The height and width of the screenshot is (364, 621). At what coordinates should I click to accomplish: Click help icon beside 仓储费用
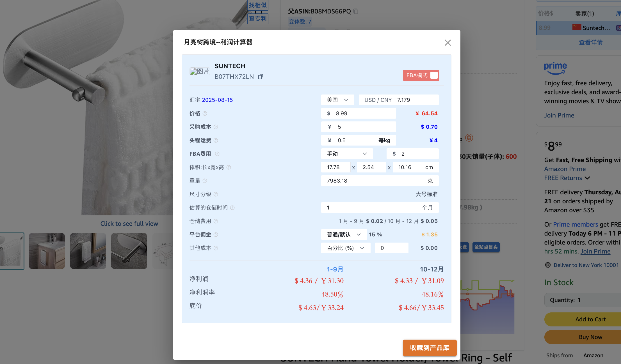216,221
